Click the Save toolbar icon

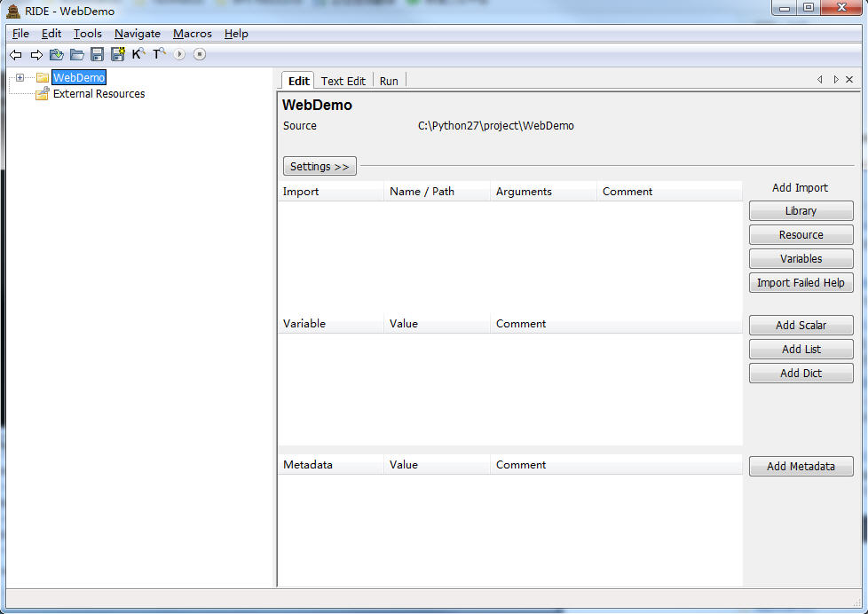[98, 54]
